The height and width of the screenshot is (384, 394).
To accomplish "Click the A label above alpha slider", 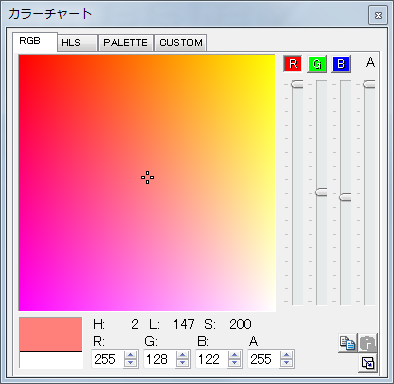I will (x=370, y=62).
